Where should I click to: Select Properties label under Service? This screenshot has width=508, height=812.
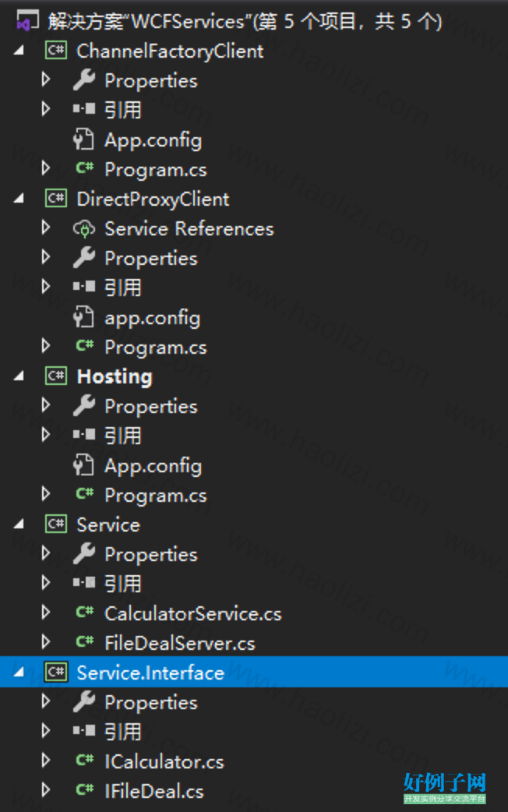point(150,555)
